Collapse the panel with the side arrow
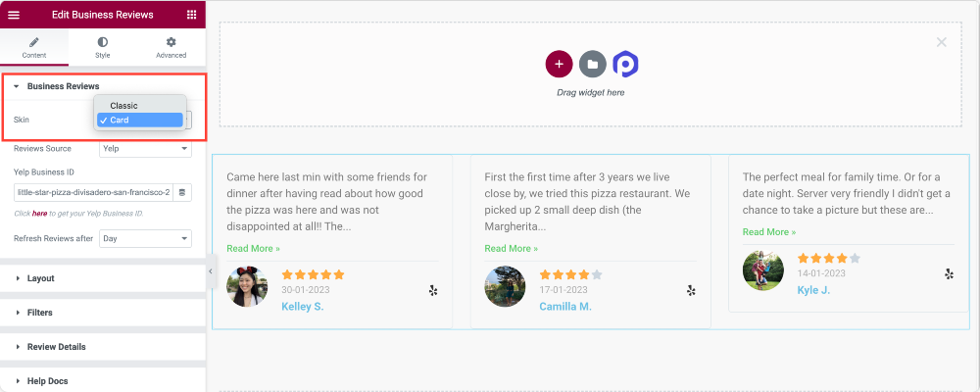The width and height of the screenshot is (980, 392). pyautogui.click(x=211, y=271)
